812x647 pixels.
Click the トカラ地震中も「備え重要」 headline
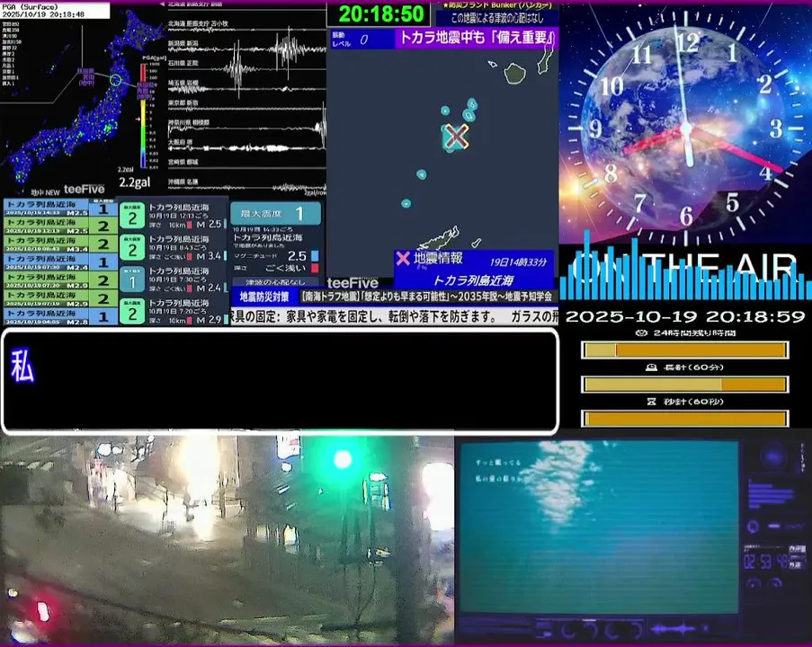coord(477,38)
